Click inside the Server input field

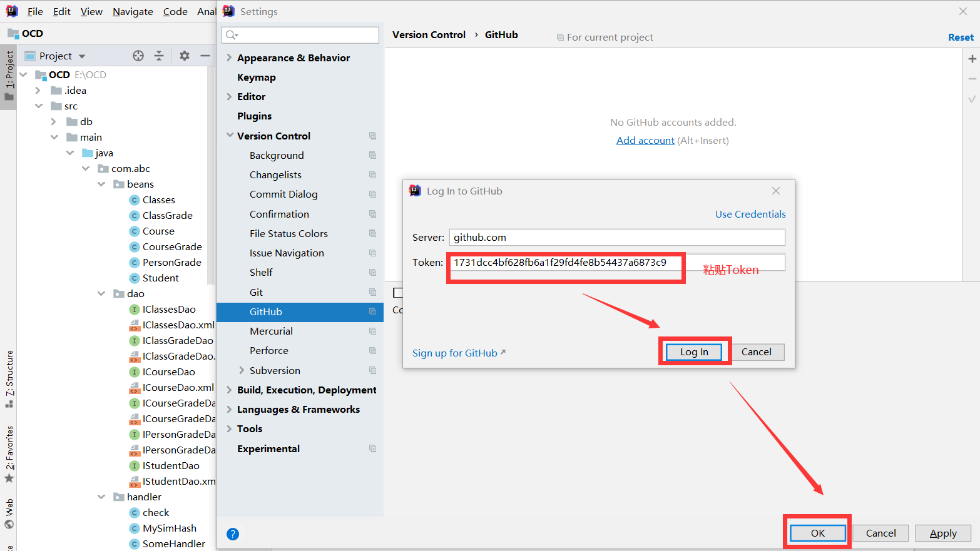tap(616, 237)
